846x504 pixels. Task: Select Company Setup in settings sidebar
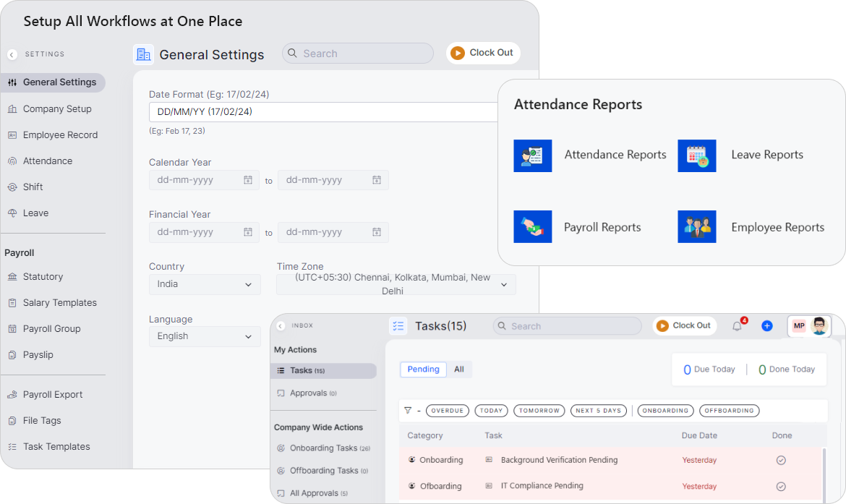tap(57, 109)
